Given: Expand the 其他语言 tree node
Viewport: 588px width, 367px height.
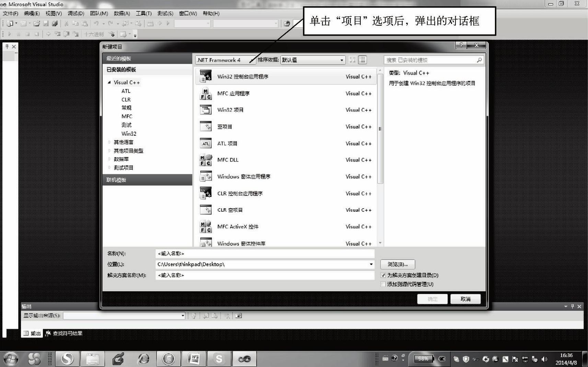Looking at the screenshot, I should pos(109,142).
